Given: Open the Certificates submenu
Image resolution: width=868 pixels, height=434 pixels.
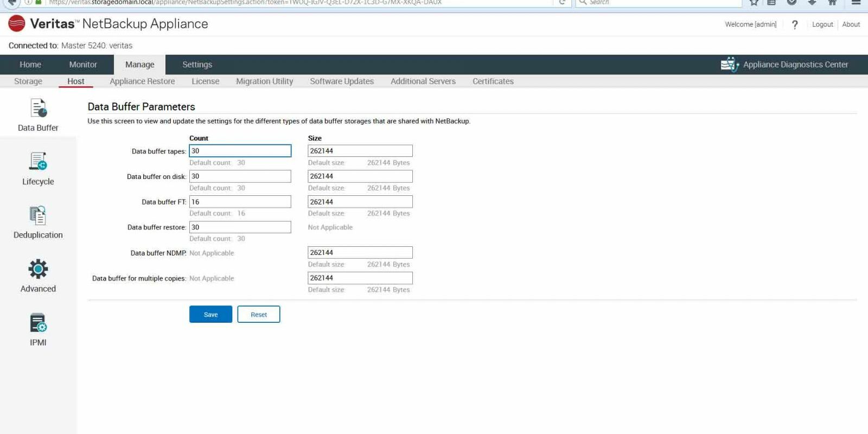Looking at the screenshot, I should tap(493, 81).
